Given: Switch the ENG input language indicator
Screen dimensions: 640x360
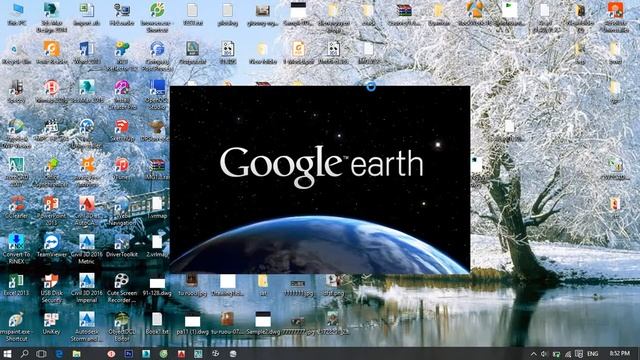Looking at the screenshot, I should click(x=593, y=354).
